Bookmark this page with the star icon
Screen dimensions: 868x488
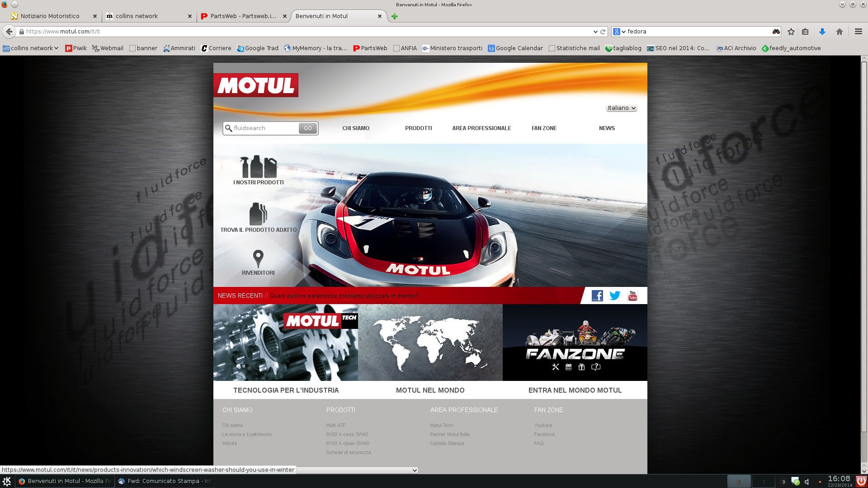[791, 32]
